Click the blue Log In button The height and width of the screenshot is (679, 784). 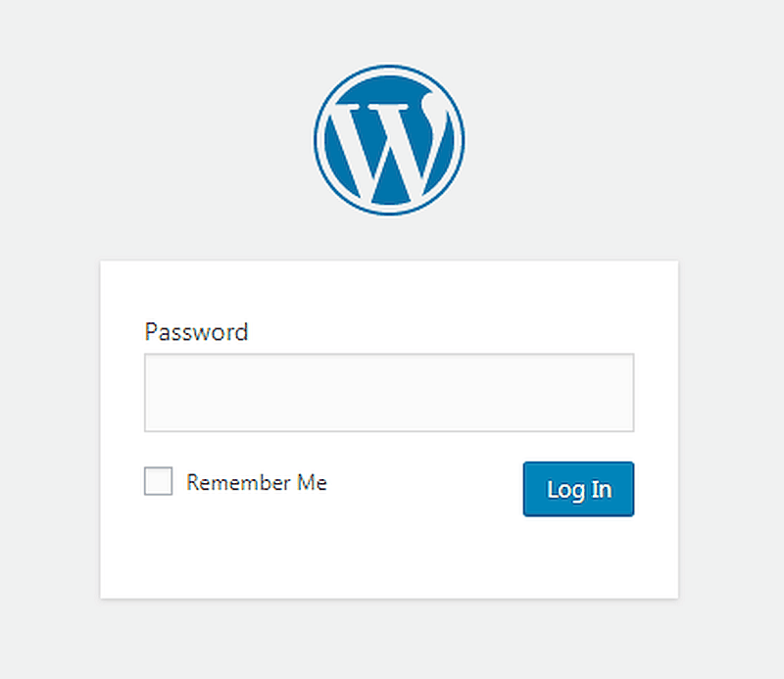point(578,489)
